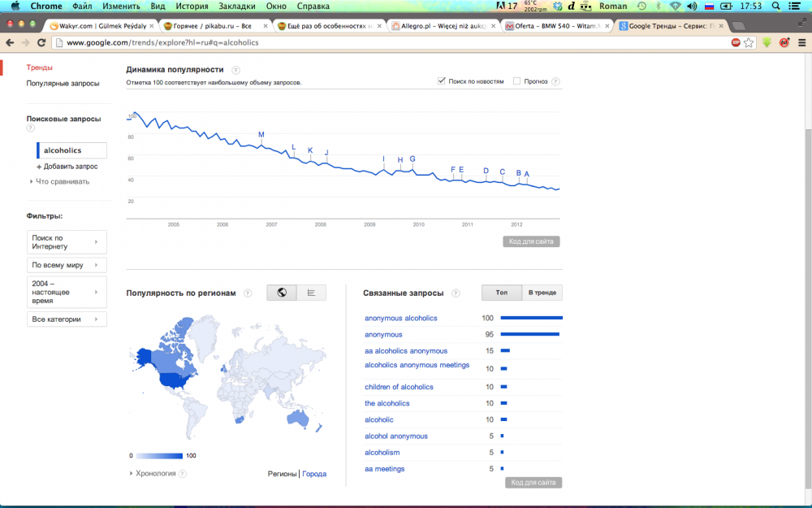Viewport: 812px width, 508px height.
Task: Open the Тренды sidebar link
Action: (x=39, y=67)
